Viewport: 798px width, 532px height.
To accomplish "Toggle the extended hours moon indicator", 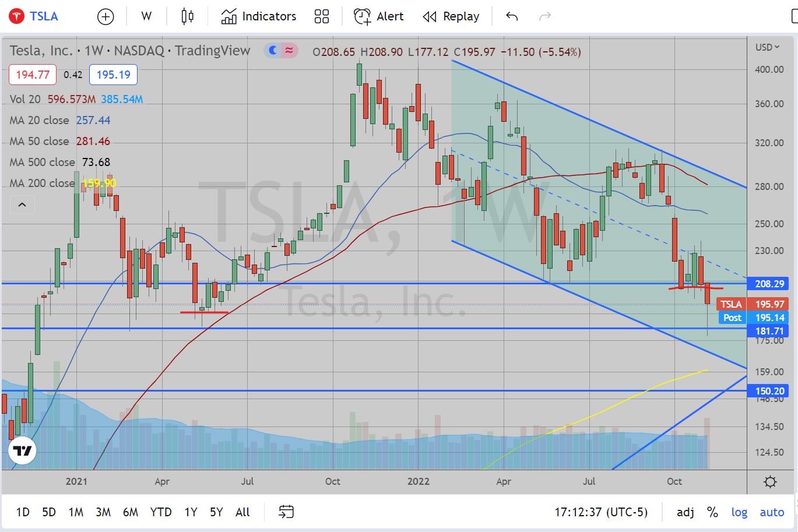I will (272, 51).
